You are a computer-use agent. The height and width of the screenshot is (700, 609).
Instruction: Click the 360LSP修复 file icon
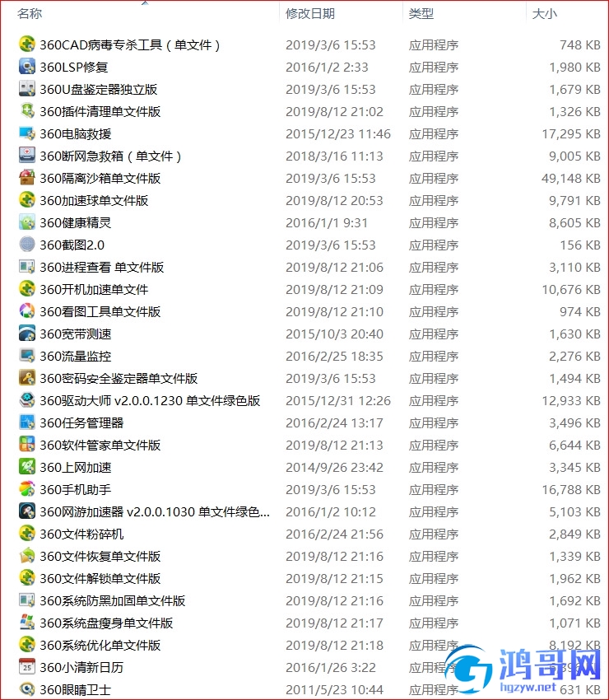(x=27, y=67)
